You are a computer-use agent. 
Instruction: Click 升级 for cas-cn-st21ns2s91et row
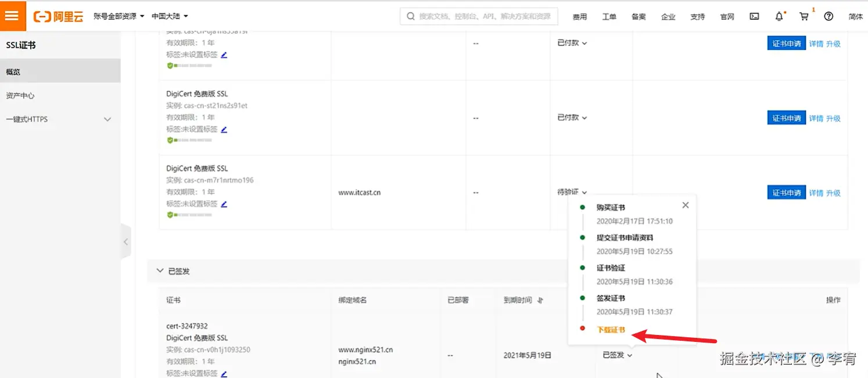(x=834, y=118)
